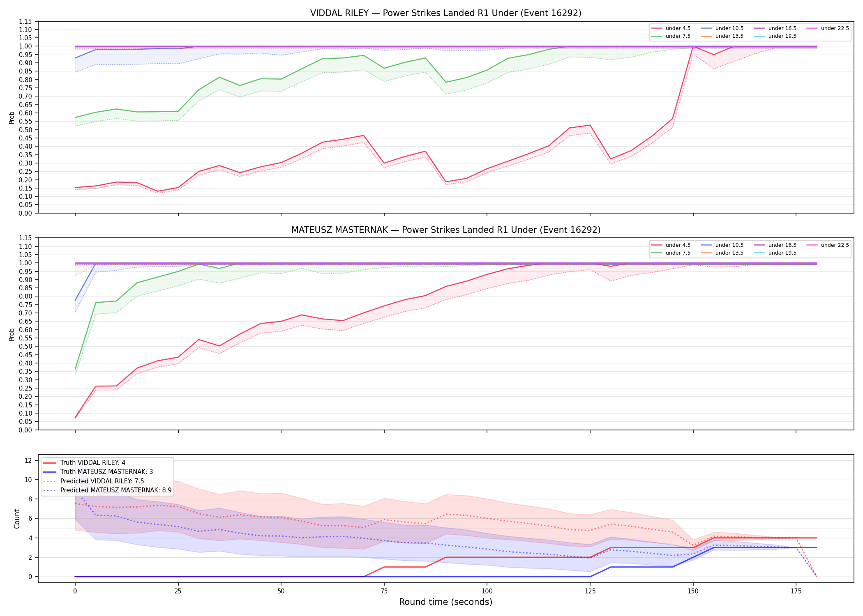This screenshot has width=863, height=616.
Task: Click the MATEUSZ MASTERNAK Power Strikes chart title
Action: [446, 230]
